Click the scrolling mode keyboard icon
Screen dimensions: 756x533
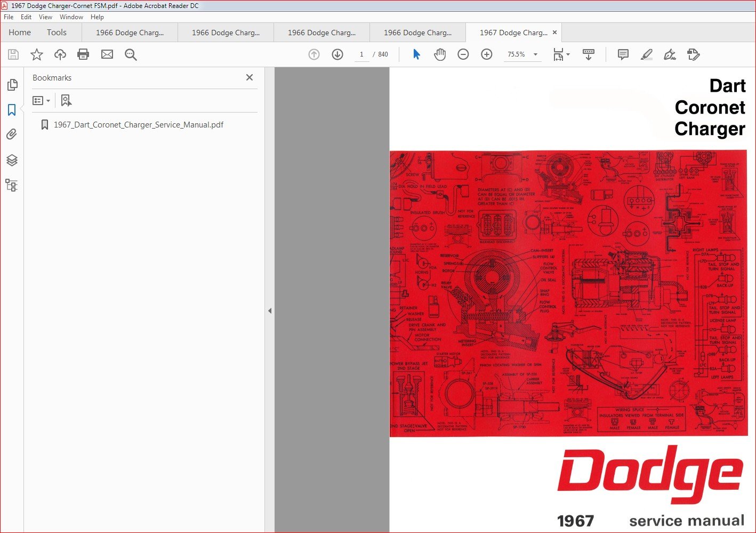[589, 54]
